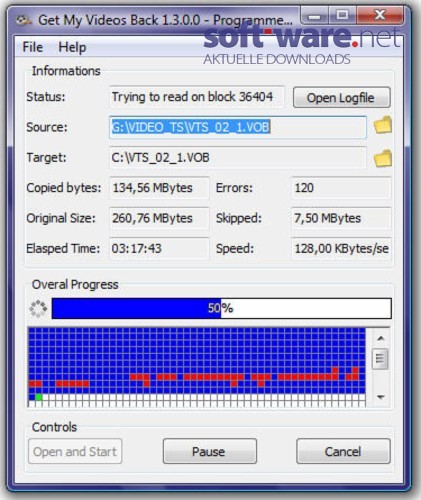Click the 50% overall progress bar
The image size is (421, 500).
[222, 308]
